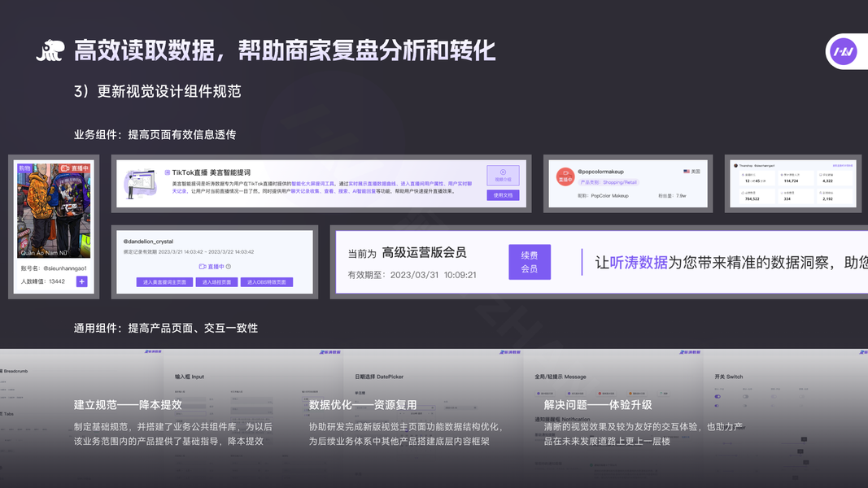The width and height of the screenshot is (868, 488).
Task: Click the 解决问题——体验升级 heading
Action: [598, 405]
